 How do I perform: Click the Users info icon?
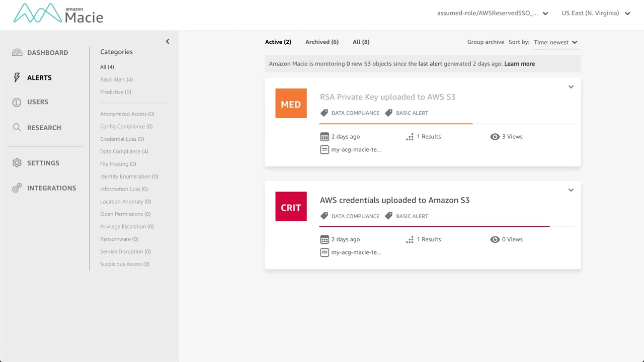pos(17,102)
